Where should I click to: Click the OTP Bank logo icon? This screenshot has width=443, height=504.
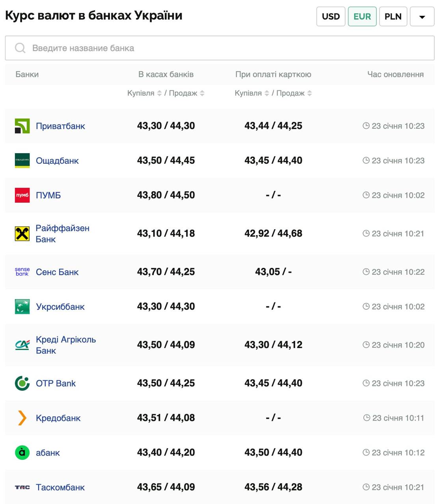tap(22, 384)
